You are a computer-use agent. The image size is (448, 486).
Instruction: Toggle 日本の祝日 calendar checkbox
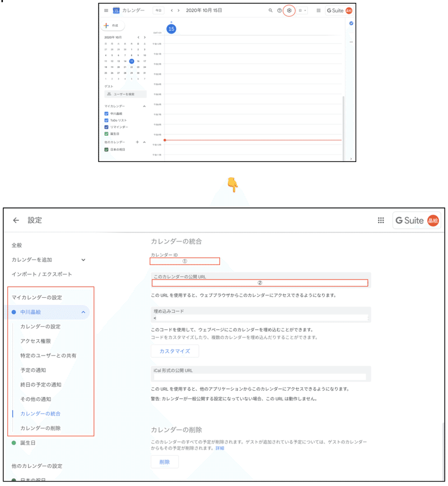click(x=106, y=150)
